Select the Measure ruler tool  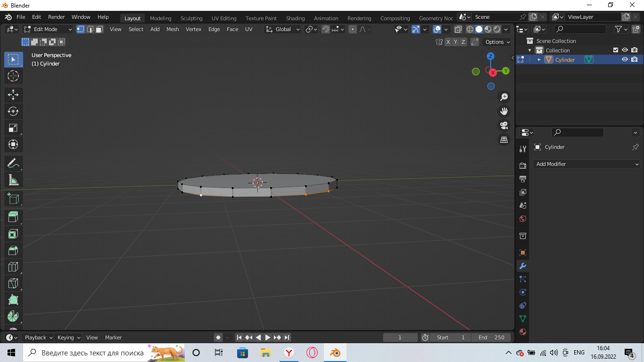(x=13, y=180)
